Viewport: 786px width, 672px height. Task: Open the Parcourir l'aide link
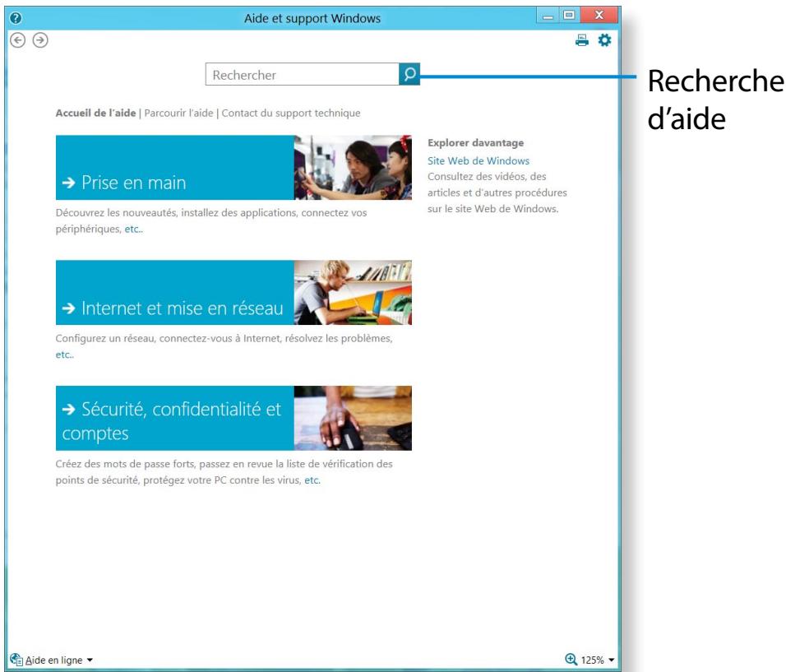[x=179, y=113]
